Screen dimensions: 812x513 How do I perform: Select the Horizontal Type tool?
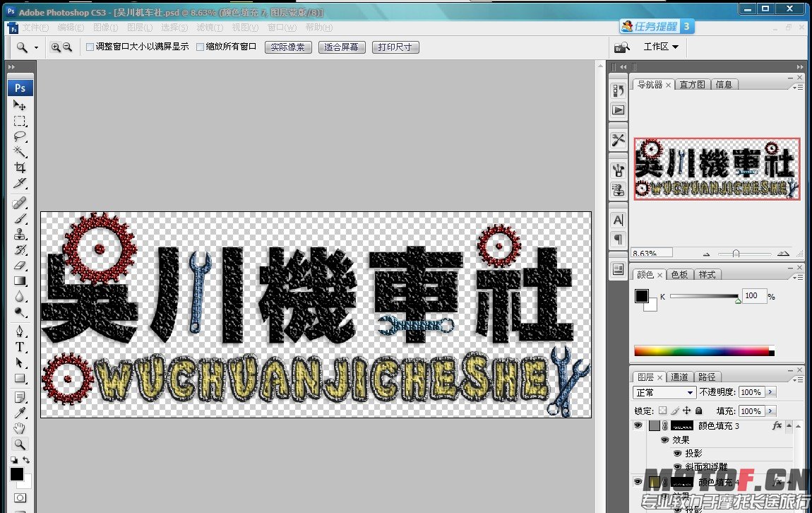pos(20,347)
